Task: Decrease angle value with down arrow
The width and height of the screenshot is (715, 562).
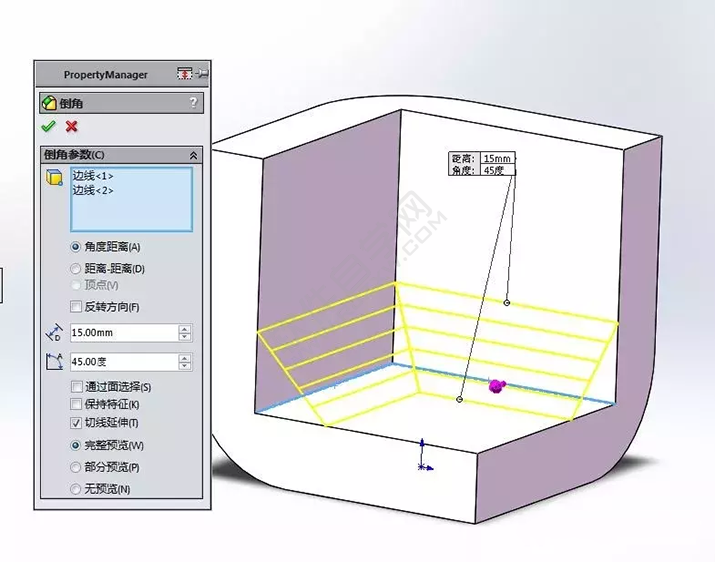Action: tap(185, 366)
